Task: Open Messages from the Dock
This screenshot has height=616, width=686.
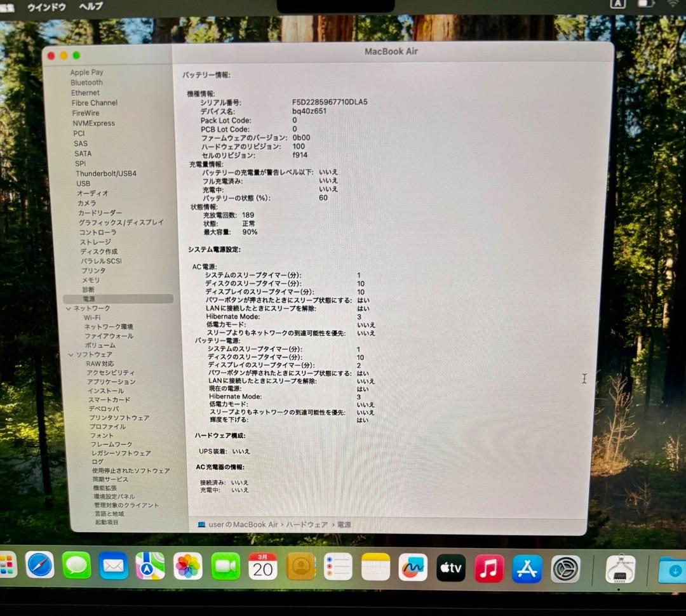Action: tap(76, 565)
